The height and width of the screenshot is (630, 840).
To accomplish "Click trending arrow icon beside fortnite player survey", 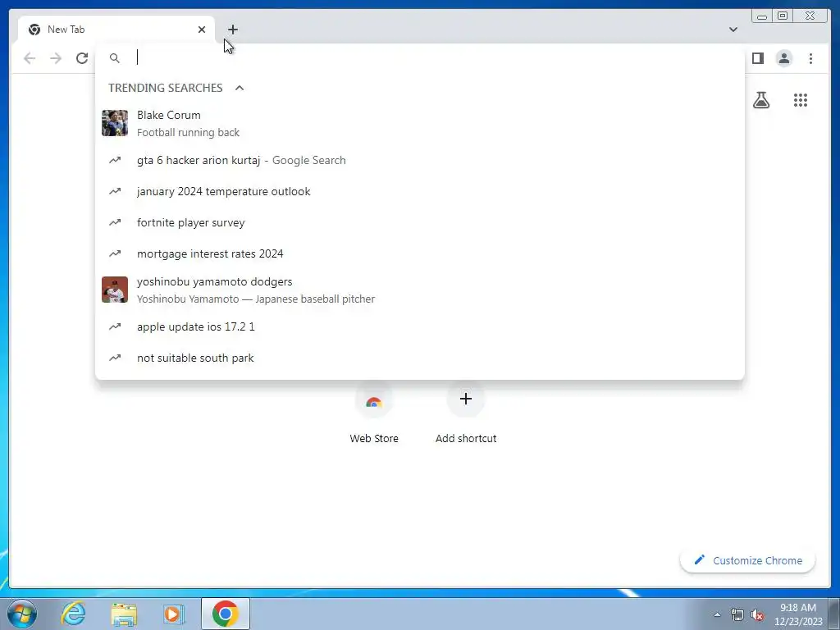I will pyautogui.click(x=115, y=222).
